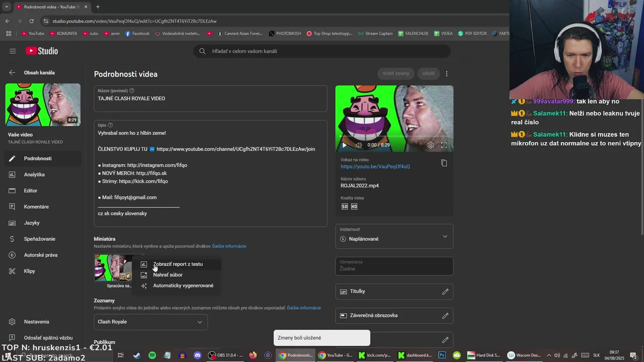
Task: Open a new browser tab
Action: click(98, 7)
